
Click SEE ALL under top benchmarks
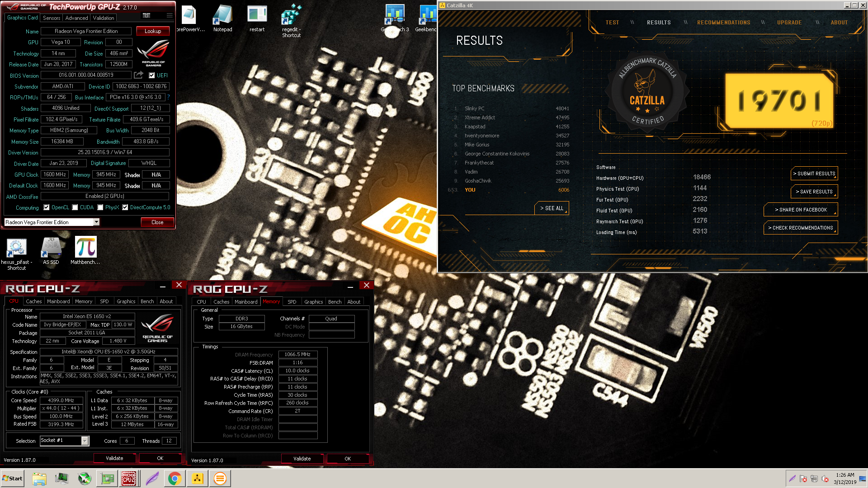552,208
